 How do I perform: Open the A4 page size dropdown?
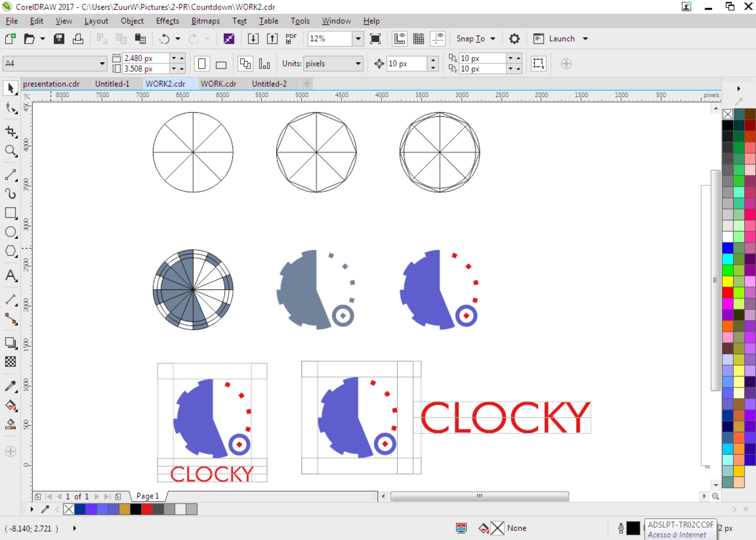tap(102, 63)
